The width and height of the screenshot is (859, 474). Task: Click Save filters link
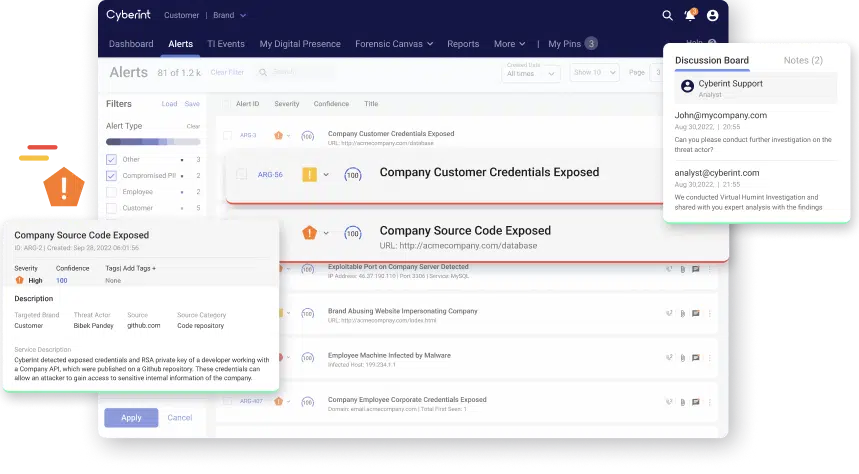192,104
